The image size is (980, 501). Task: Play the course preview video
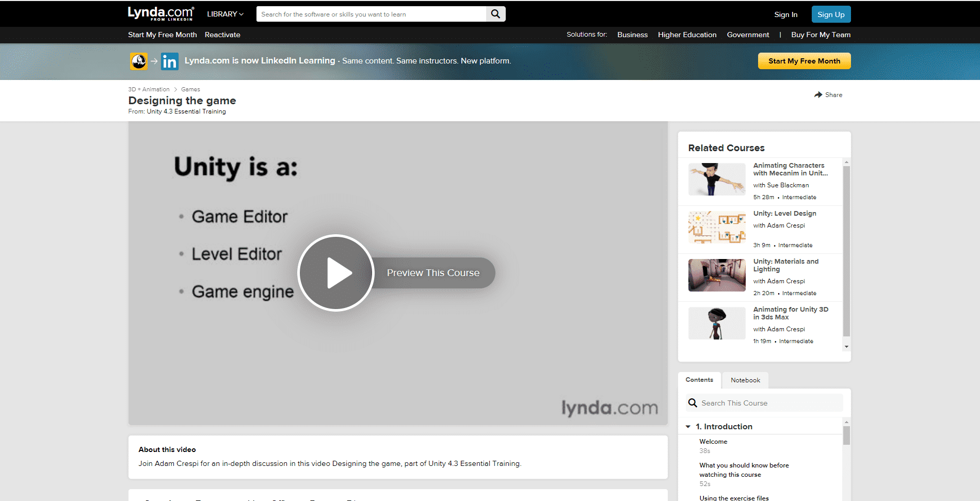click(336, 273)
